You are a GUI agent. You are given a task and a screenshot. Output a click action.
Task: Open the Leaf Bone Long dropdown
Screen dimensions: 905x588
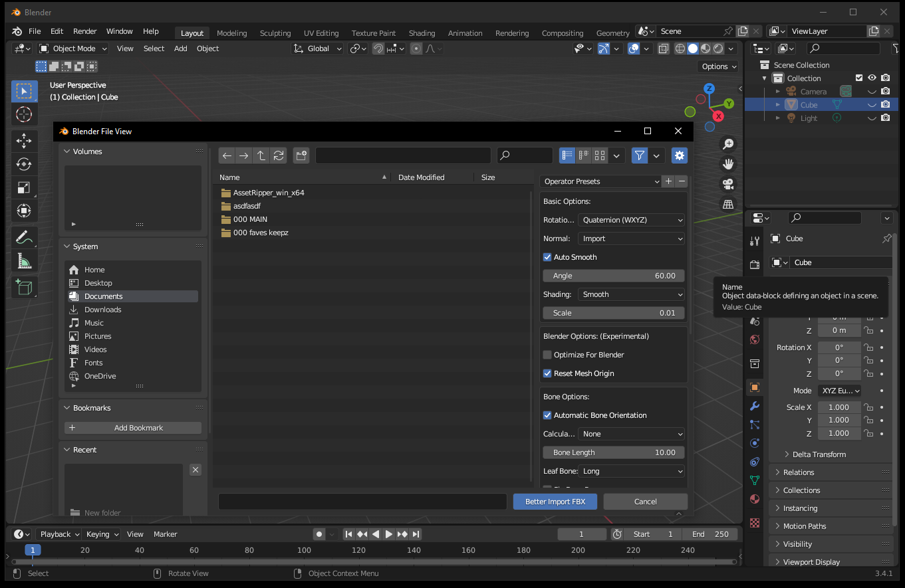[x=631, y=471]
